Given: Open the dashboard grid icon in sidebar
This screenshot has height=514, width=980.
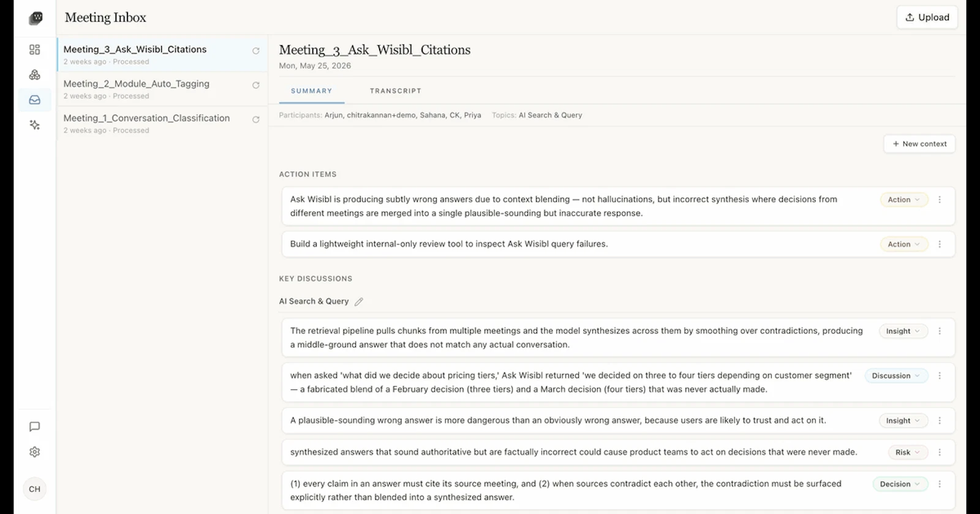Looking at the screenshot, I should click(35, 50).
